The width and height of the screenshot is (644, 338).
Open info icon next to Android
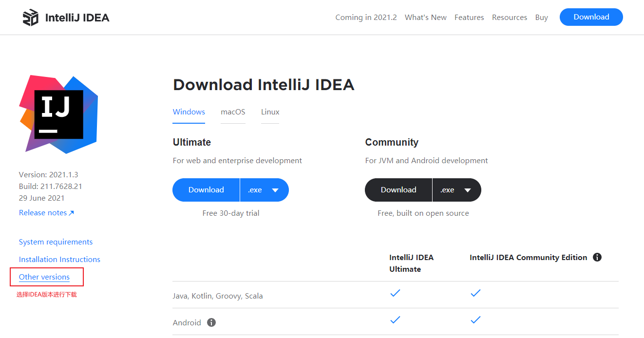(x=211, y=322)
